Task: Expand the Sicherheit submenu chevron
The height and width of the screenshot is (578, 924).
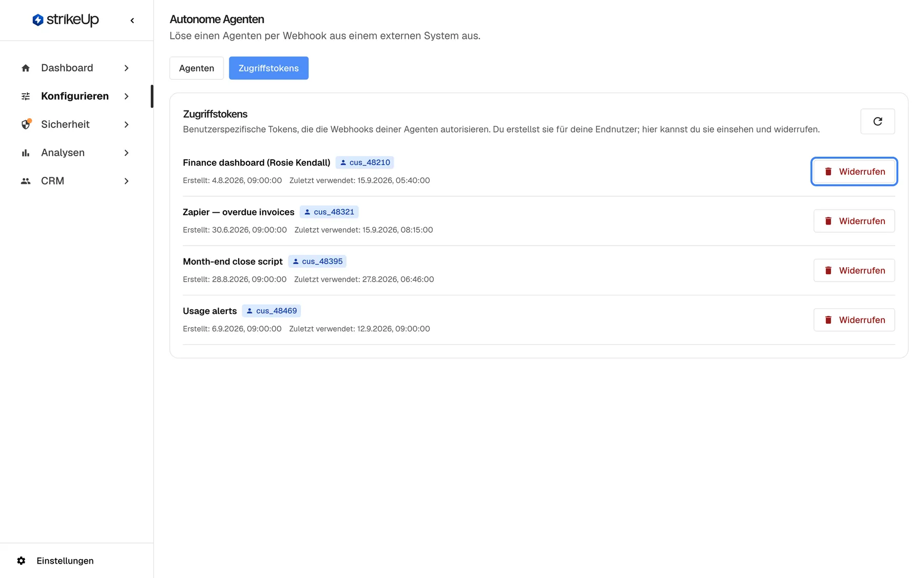Action: pyautogui.click(x=126, y=124)
